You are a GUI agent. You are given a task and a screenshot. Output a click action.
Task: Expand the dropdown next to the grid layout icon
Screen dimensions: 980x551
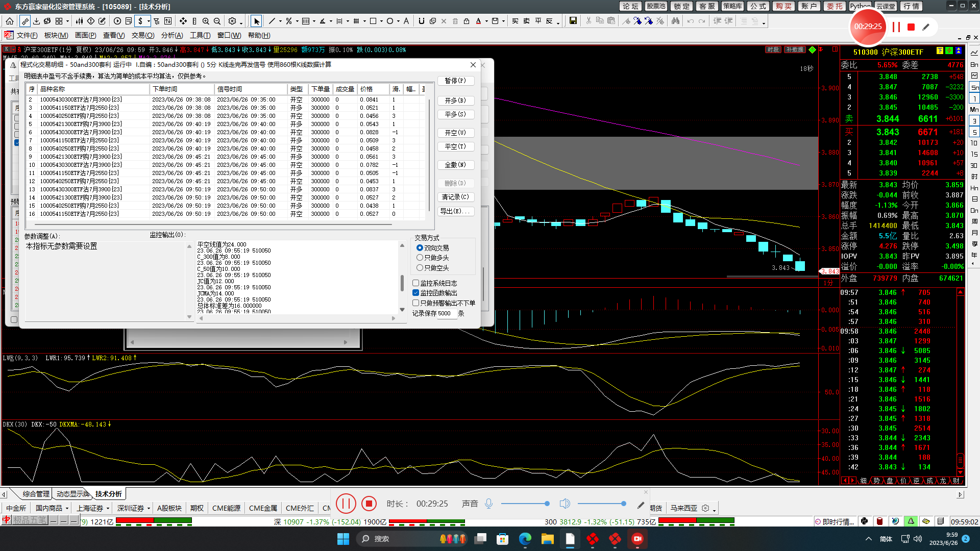(67, 22)
